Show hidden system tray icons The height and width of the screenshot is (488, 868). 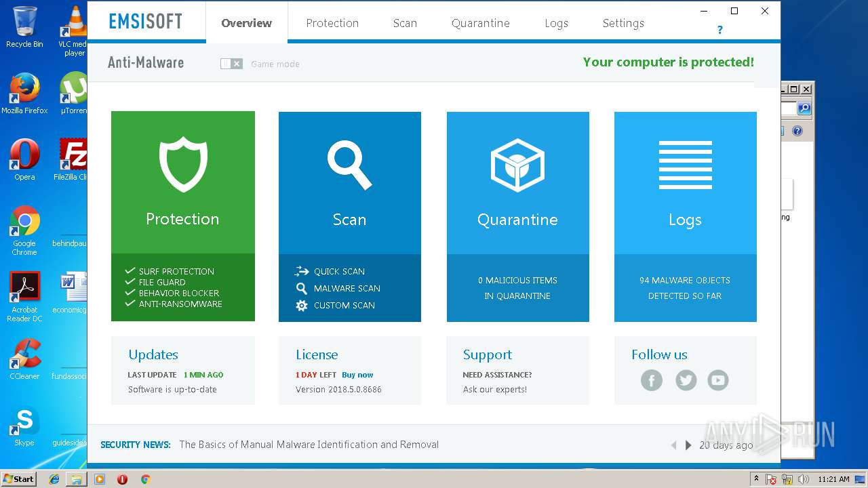click(x=756, y=479)
